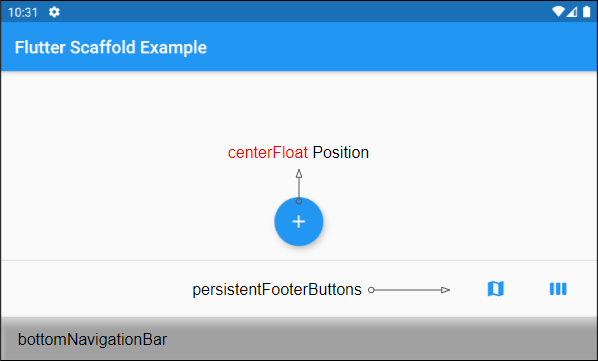Click the persistentFooterButtons label

277,290
